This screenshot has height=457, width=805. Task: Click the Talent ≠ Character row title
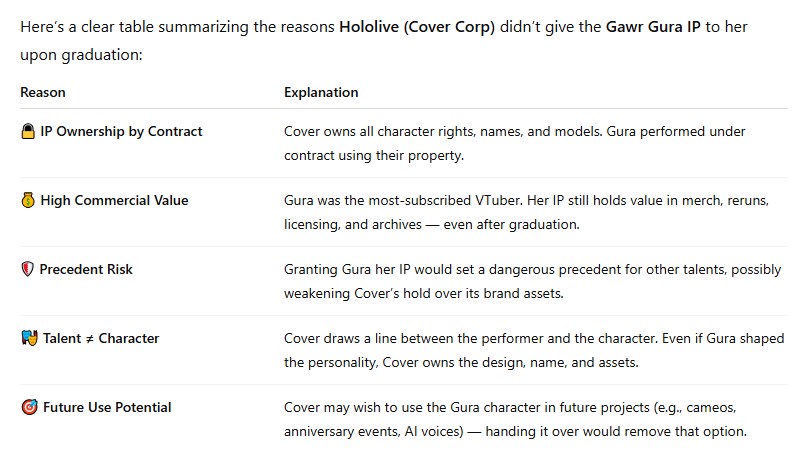[101, 338]
